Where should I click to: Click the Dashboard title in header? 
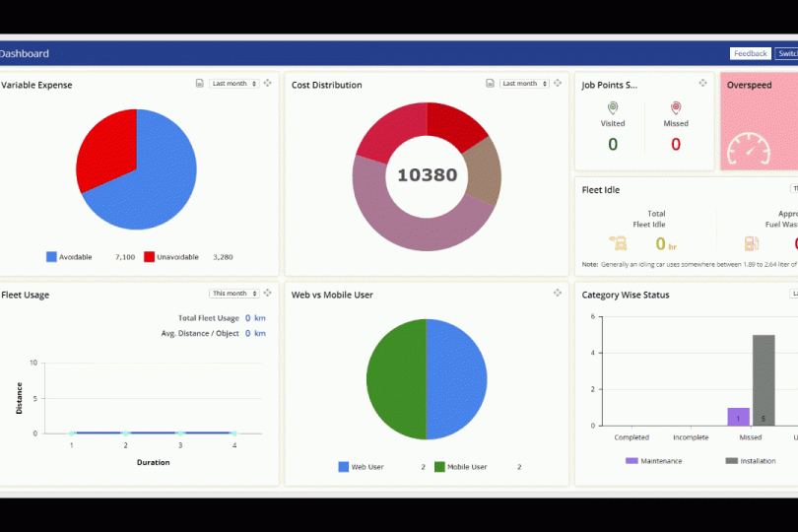(25, 54)
